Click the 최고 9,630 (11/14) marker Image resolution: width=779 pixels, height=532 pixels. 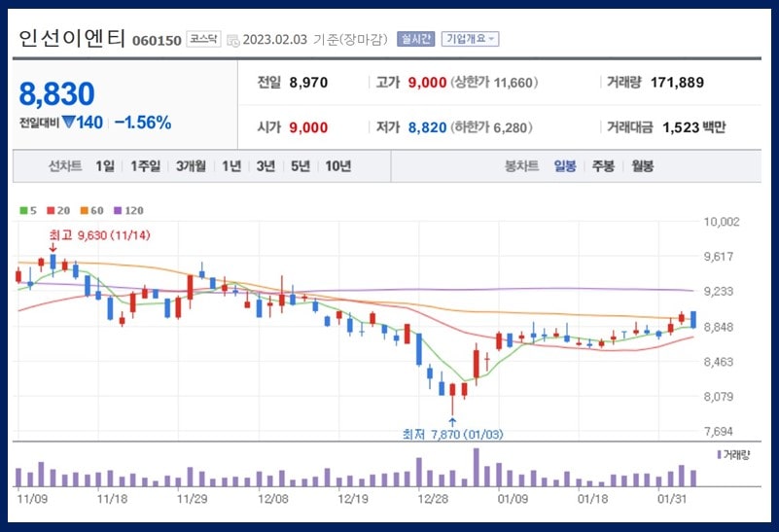pyautogui.click(x=99, y=235)
